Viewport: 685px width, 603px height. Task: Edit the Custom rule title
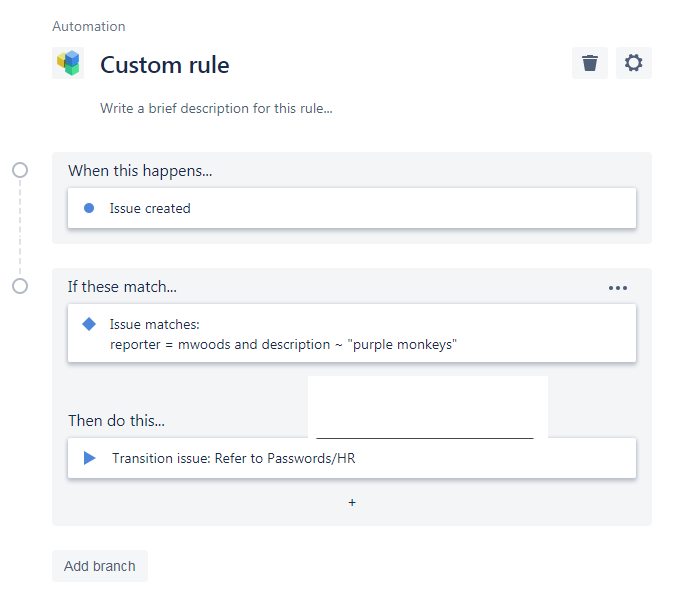coord(165,65)
